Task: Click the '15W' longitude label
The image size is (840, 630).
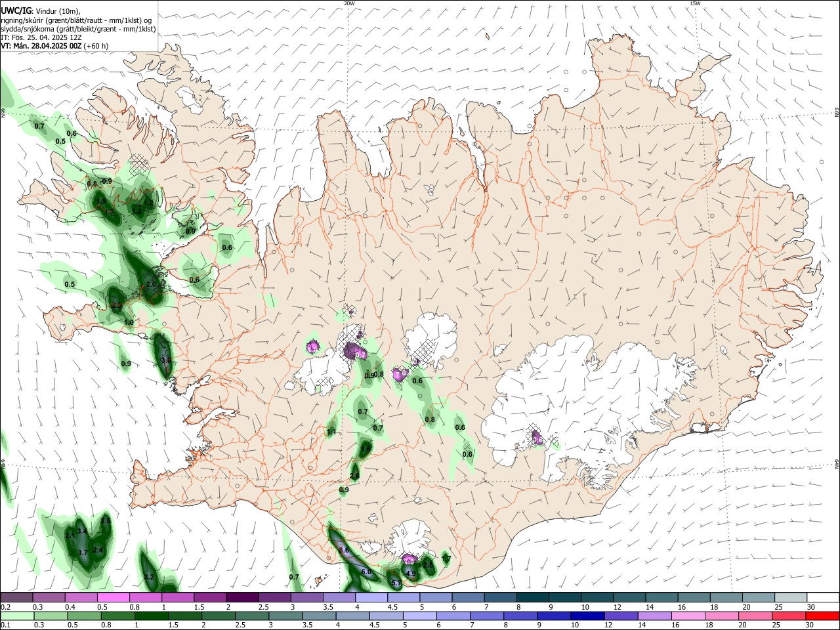Action: tap(695, 3)
